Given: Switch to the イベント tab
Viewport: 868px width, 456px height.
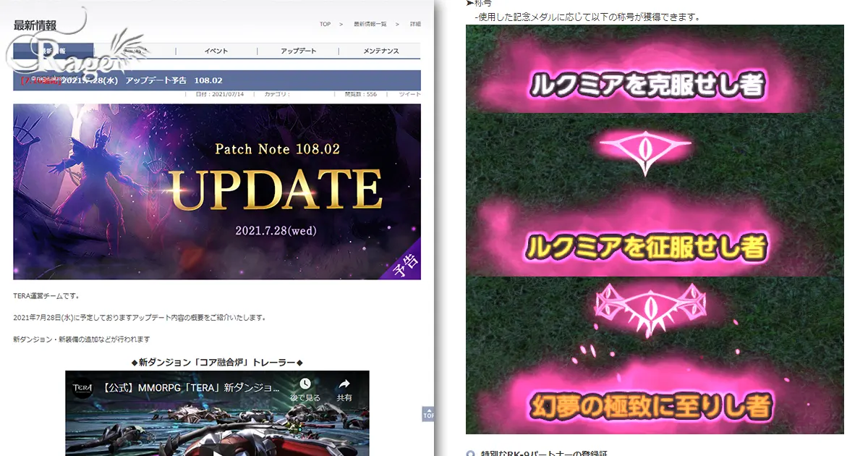Looking at the screenshot, I should 215,51.
